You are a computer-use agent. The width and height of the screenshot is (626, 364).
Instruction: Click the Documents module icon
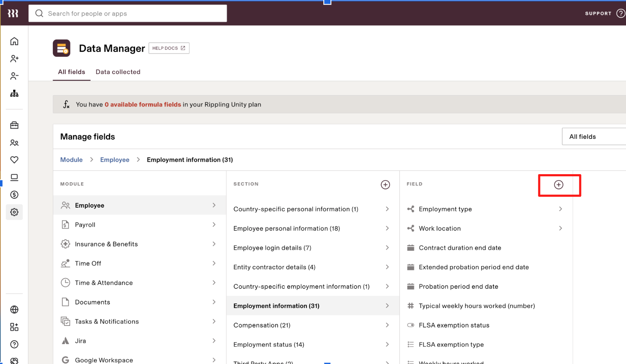point(65,302)
